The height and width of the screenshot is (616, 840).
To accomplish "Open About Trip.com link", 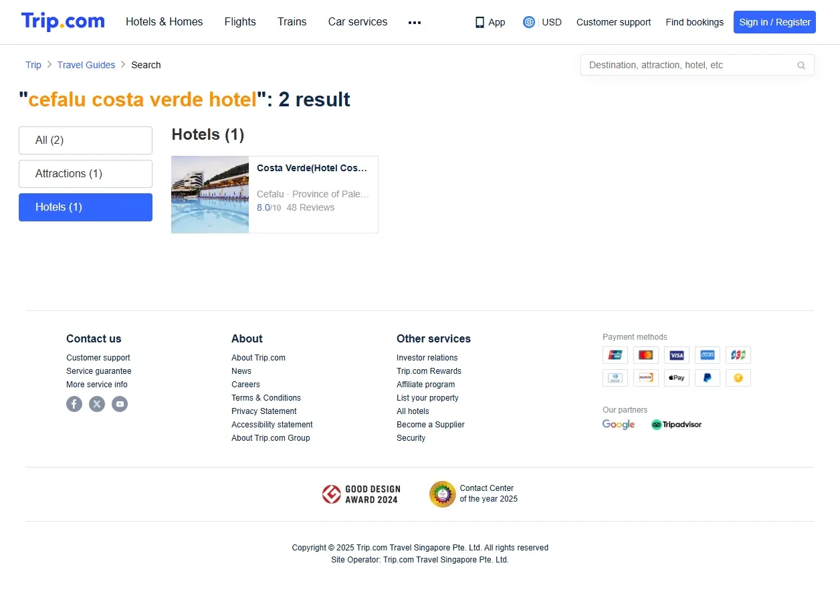I will click(258, 358).
